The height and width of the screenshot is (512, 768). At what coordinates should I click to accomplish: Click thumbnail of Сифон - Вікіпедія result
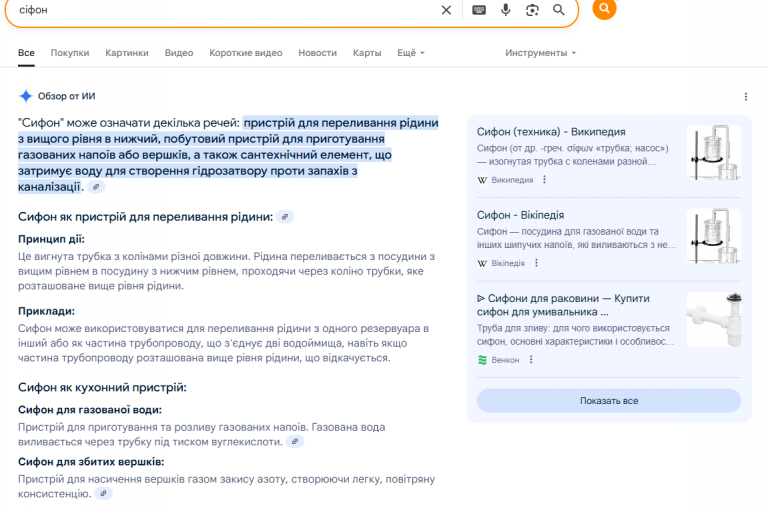tap(714, 236)
